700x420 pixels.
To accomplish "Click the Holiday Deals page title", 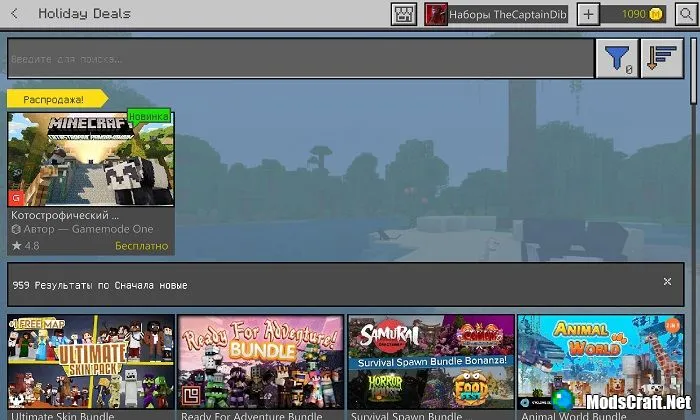I will pyautogui.click(x=84, y=13).
